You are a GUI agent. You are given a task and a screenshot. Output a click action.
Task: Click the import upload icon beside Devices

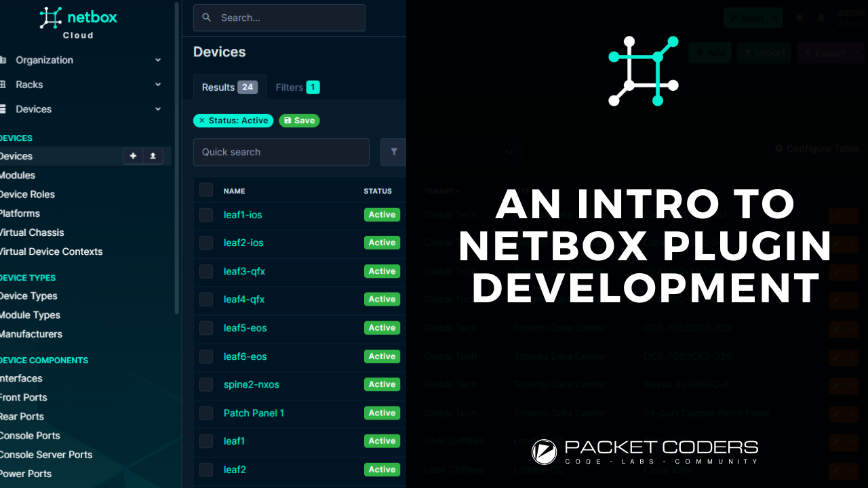pos(153,156)
